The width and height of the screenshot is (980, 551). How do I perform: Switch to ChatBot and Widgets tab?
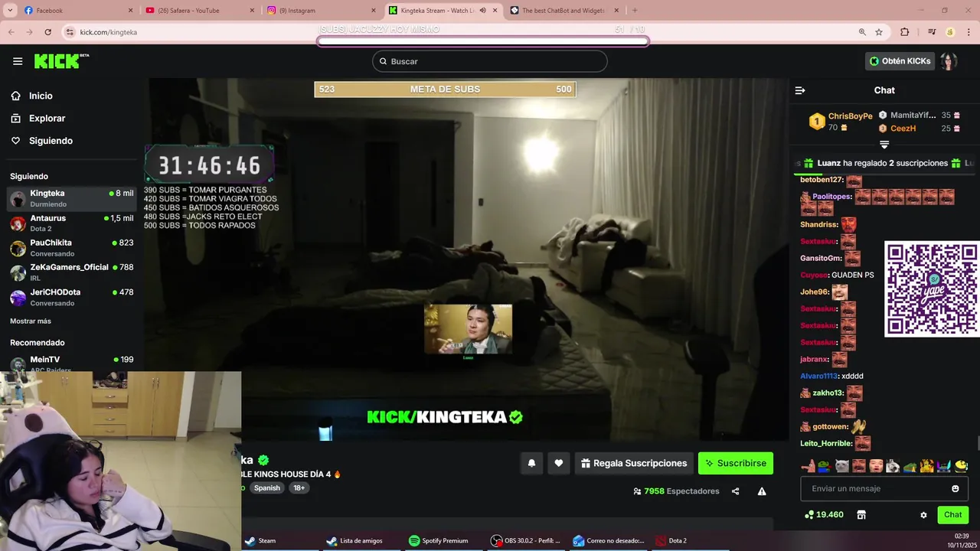pyautogui.click(x=563, y=10)
